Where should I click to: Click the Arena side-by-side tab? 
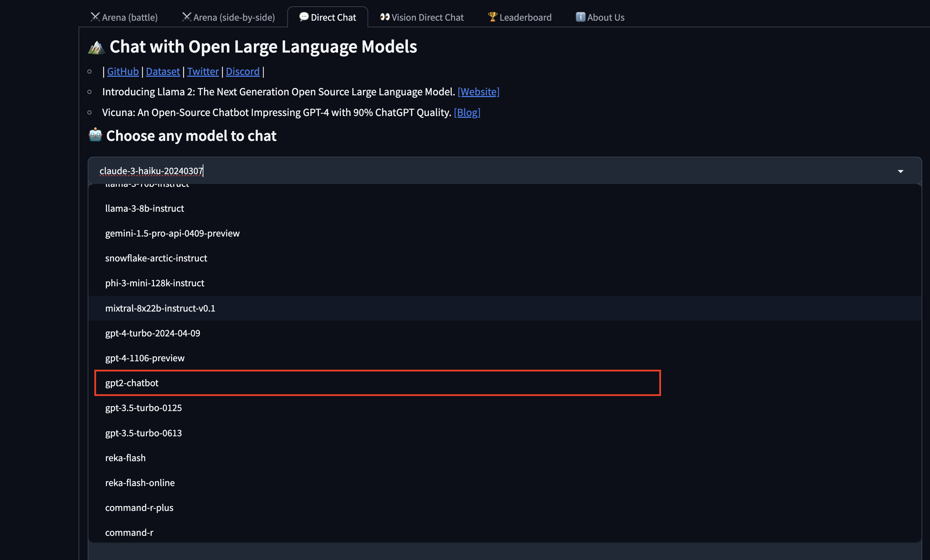pos(228,16)
